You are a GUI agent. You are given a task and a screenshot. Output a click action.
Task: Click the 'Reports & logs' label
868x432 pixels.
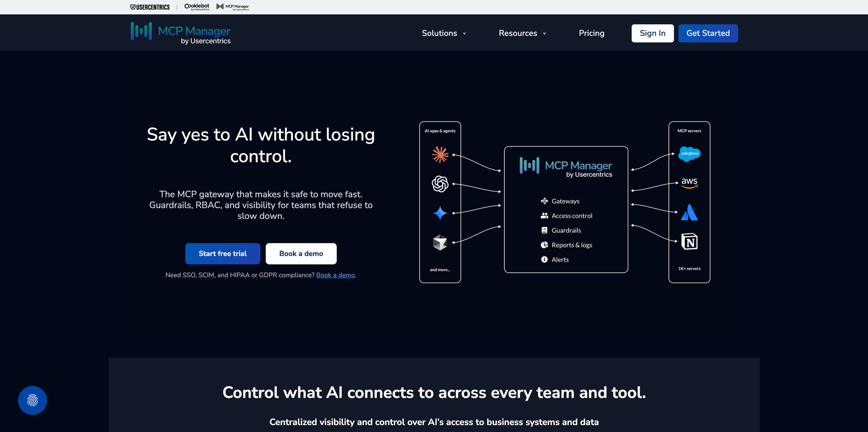point(572,245)
